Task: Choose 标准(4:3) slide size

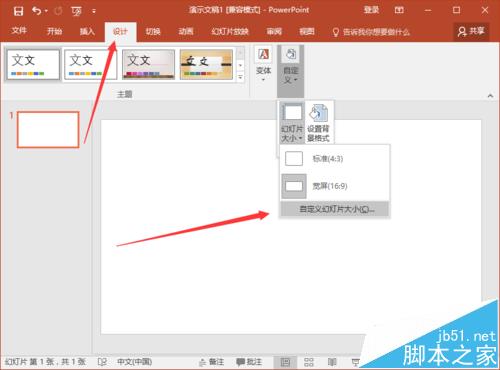Action: (x=335, y=159)
